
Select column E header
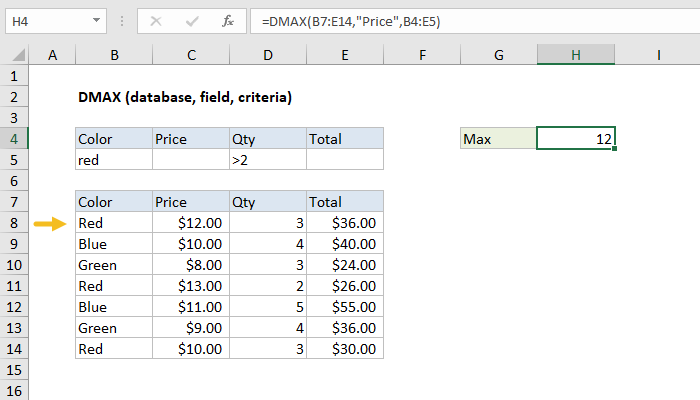(345, 55)
